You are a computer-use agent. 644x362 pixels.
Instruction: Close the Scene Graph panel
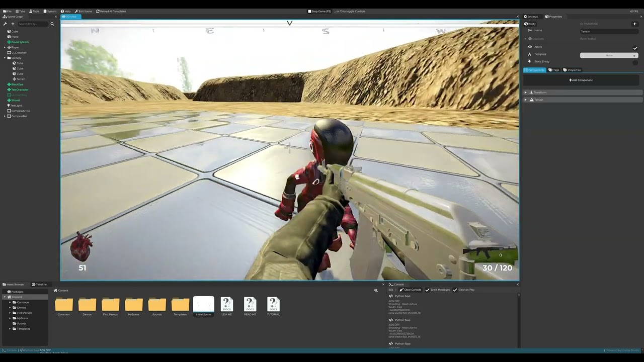point(56,17)
